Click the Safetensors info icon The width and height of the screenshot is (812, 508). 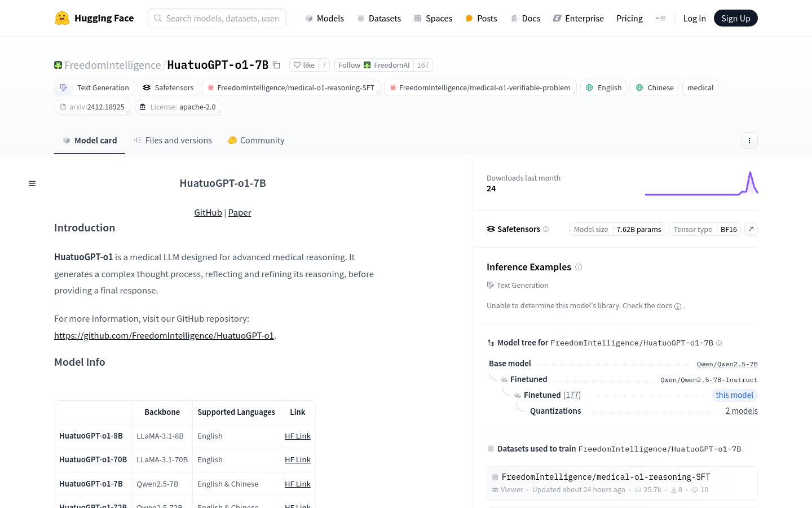[x=546, y=229]
